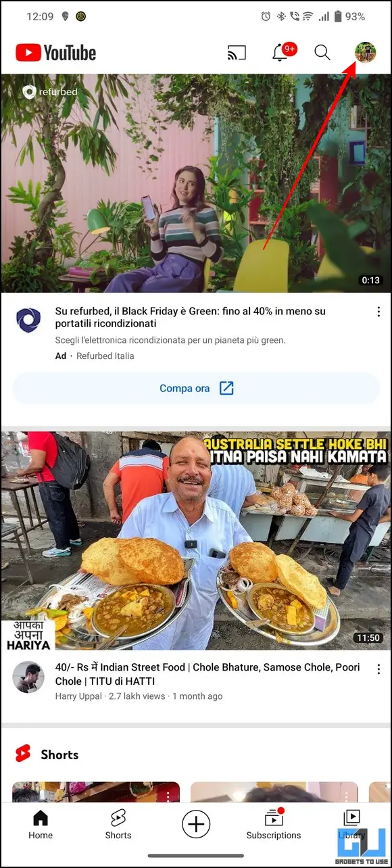Open three-dot menu for Indian Street Food video
The width and height of the screenshot is (392, 868).
coord(378,668)
